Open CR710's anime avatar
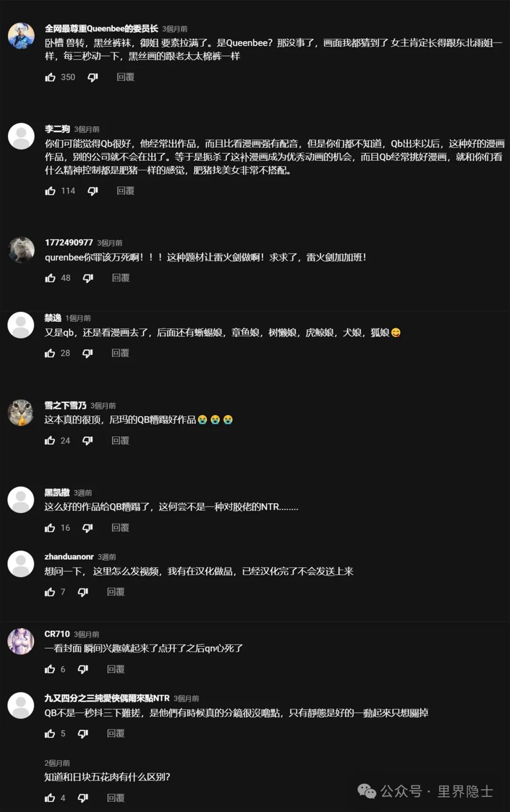The image size is (510, 812). pos(21,641)
